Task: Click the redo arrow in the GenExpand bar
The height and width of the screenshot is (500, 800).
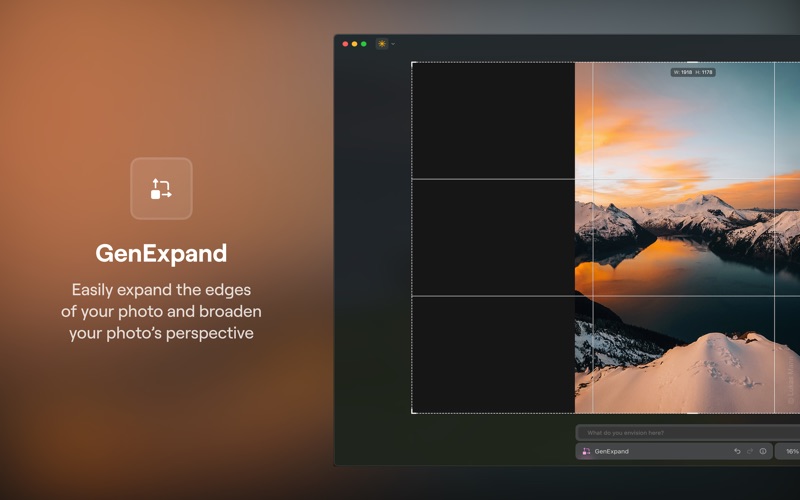Action: (x=749, y=451)
